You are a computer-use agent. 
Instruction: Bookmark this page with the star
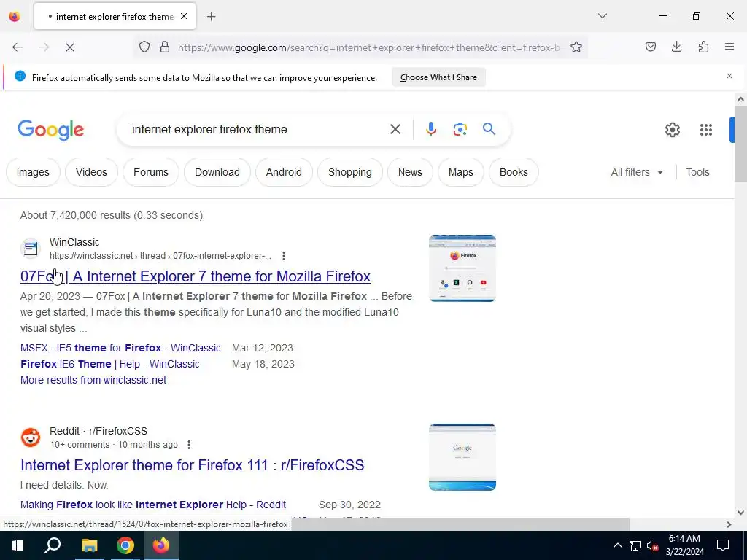coord(576,47)
